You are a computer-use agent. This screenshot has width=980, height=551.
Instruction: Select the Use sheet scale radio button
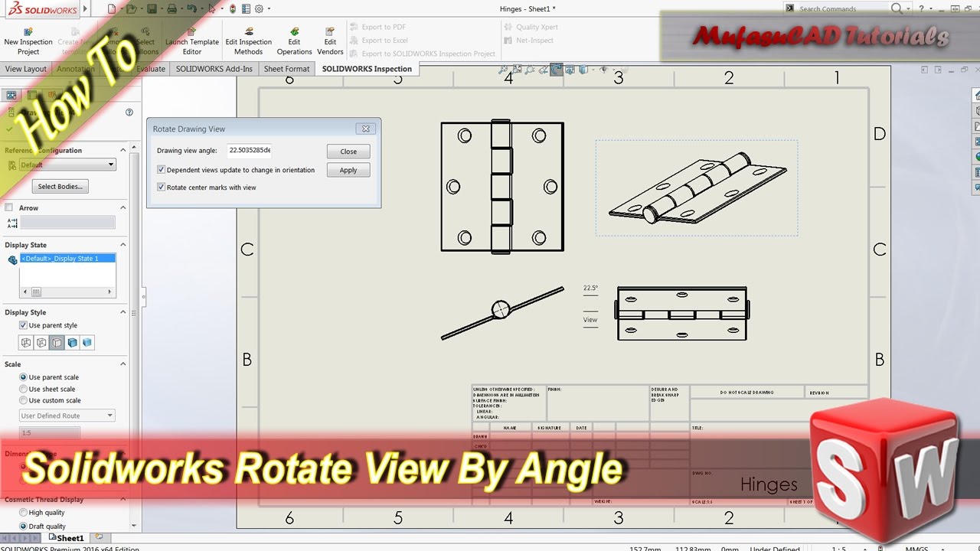coord(24,389)
